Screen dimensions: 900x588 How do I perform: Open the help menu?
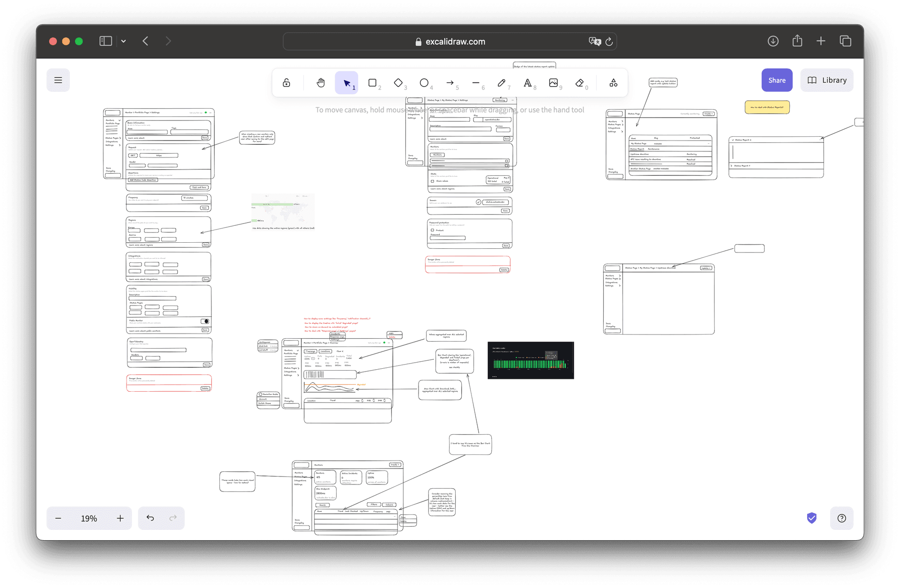(842, 518)
